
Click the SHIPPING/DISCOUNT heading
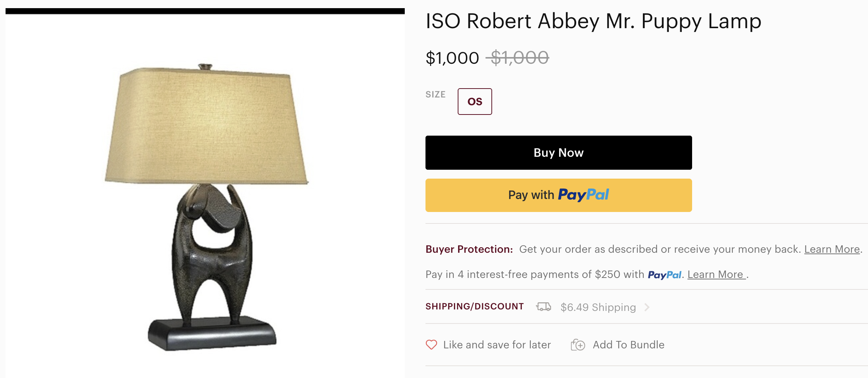pos(474,306)
